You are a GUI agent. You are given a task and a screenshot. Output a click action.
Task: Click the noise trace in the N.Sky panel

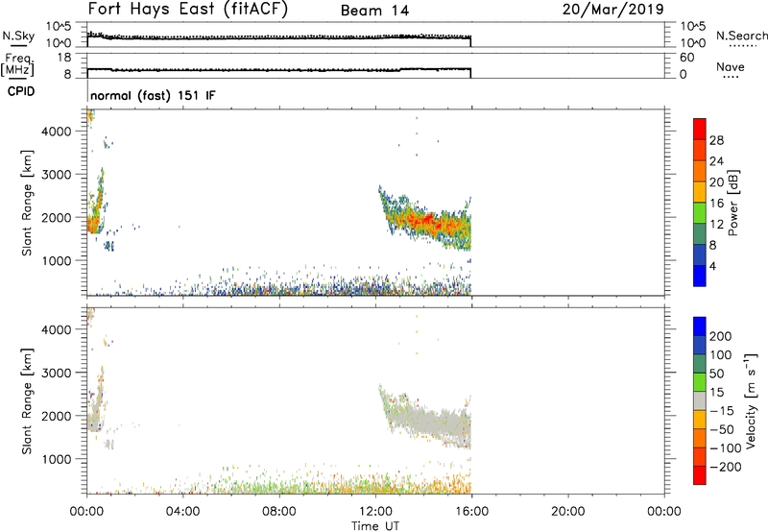279,37
